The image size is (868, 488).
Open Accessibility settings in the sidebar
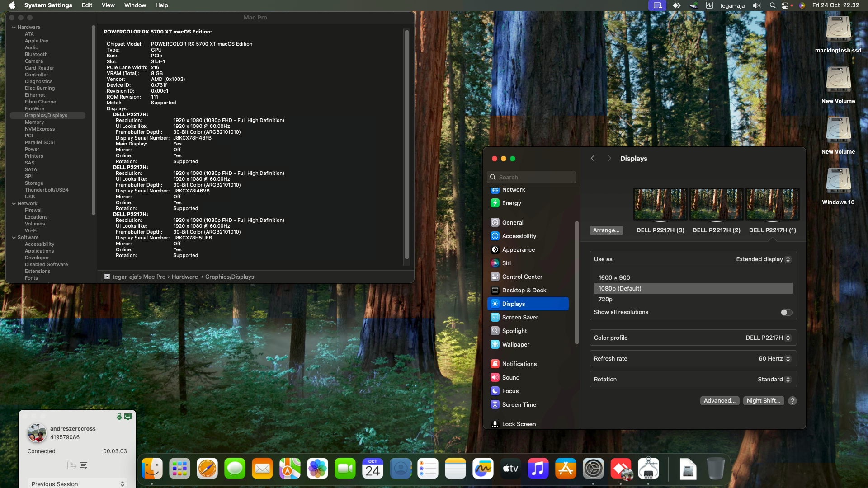click(528, 236)
